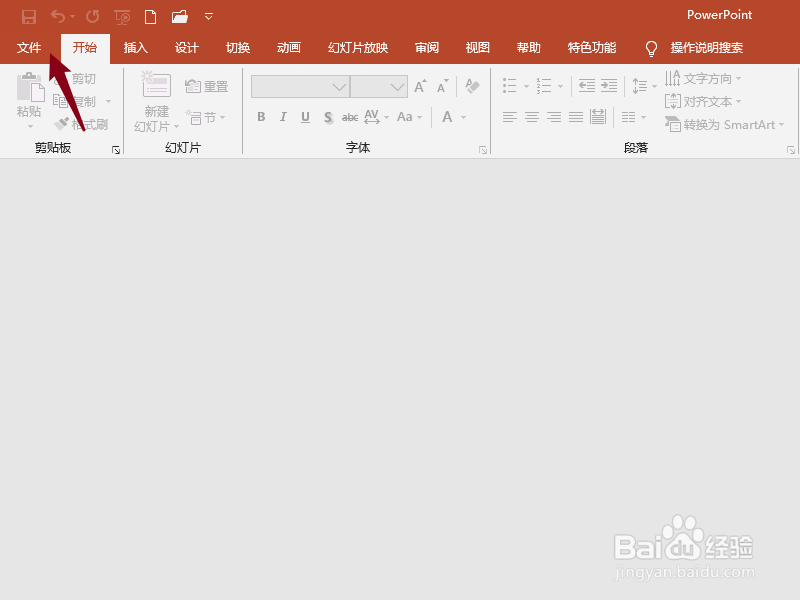Open the 文字方向 (Text Direction) menu
800x600 pixels.
(x=703, y=79)
